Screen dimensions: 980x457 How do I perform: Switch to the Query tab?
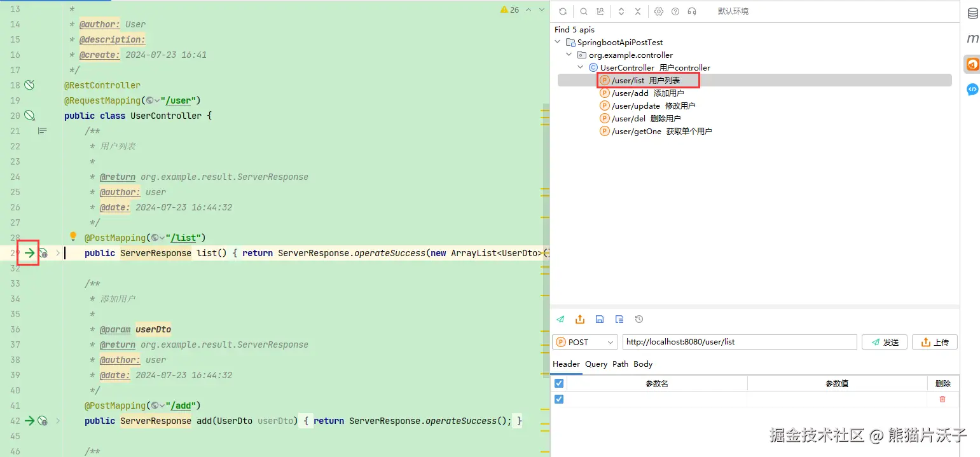pyautogui.click(x=597, y=364)
